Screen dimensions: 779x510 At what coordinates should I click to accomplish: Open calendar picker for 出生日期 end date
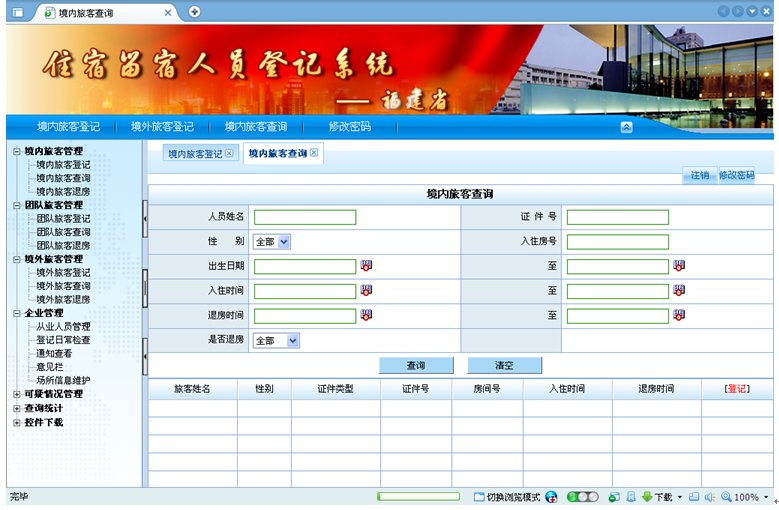coord(679,266)
